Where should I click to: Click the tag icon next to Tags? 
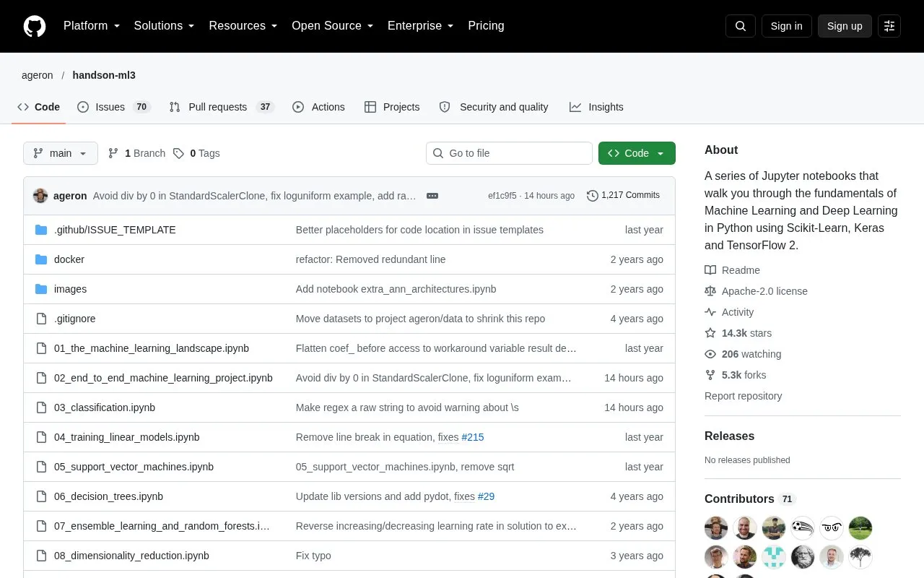pos(178,153)
